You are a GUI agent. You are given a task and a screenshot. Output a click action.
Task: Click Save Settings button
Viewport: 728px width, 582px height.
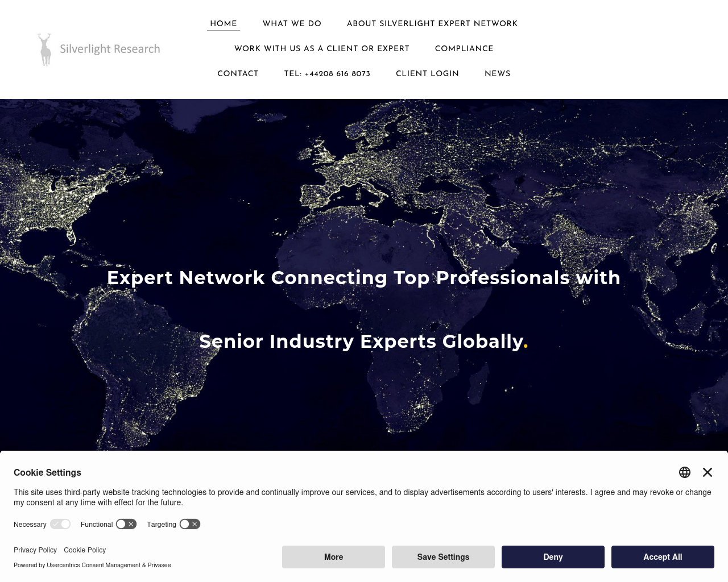(443, 557)
